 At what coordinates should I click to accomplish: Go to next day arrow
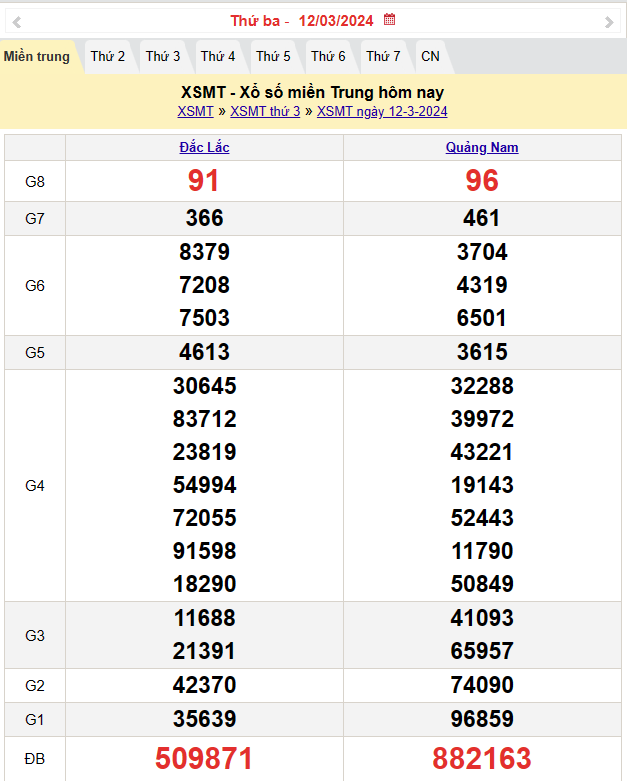pos(609,21)
